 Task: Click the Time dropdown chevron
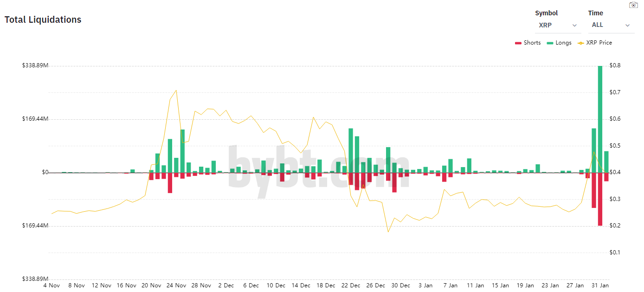point(627,26)
